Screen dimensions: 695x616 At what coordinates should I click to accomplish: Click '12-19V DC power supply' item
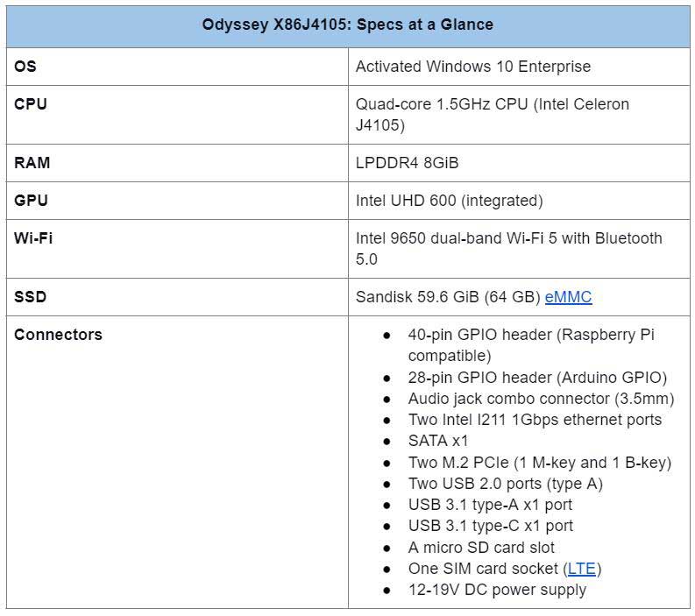pos(497,591)
